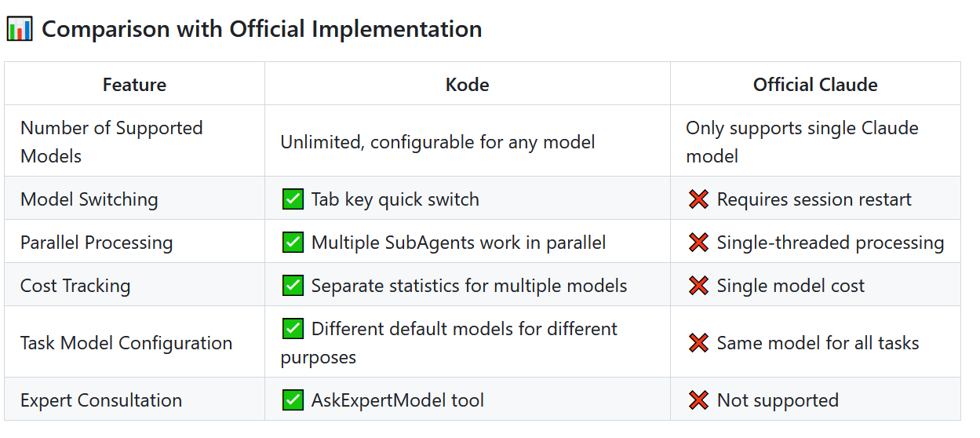Click the Official Claude column header

(x=815, y=85)
